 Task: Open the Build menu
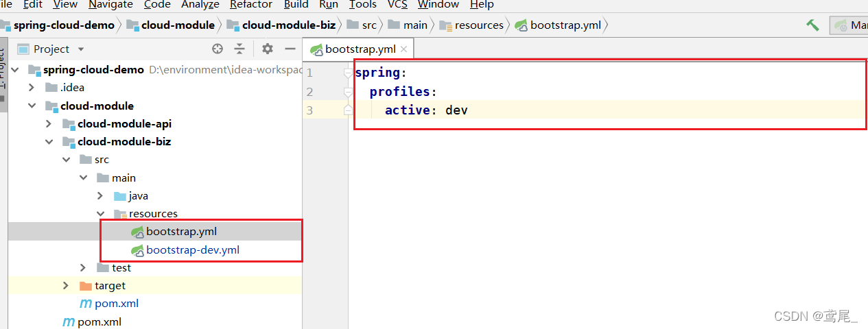coord(296,5)
